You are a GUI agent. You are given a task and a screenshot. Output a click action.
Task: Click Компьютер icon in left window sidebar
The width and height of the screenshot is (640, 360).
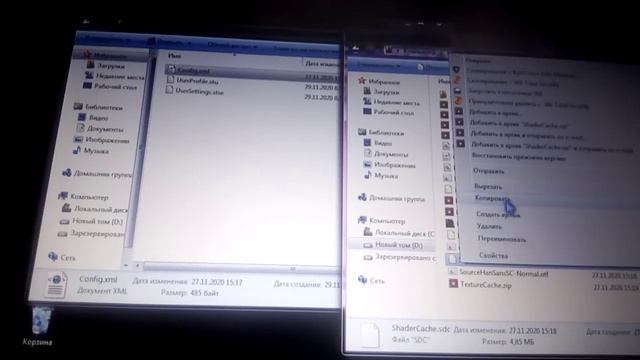[63, 196]
